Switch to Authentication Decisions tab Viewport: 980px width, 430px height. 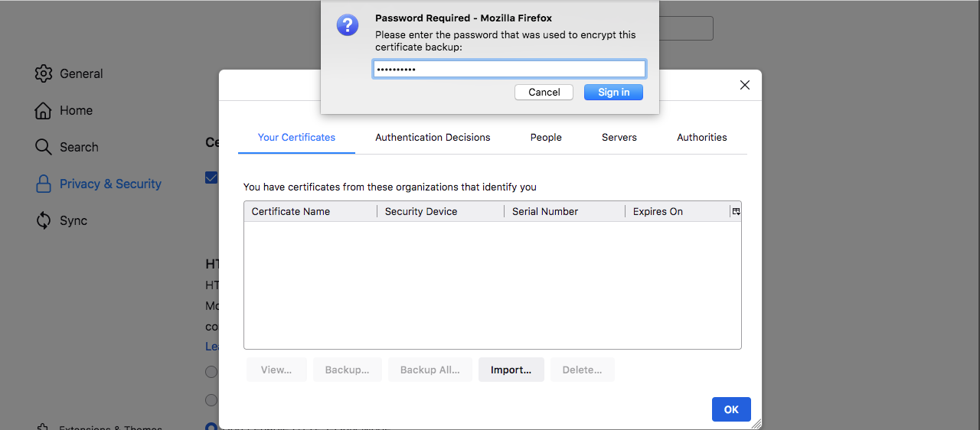(x=433, y=138)
